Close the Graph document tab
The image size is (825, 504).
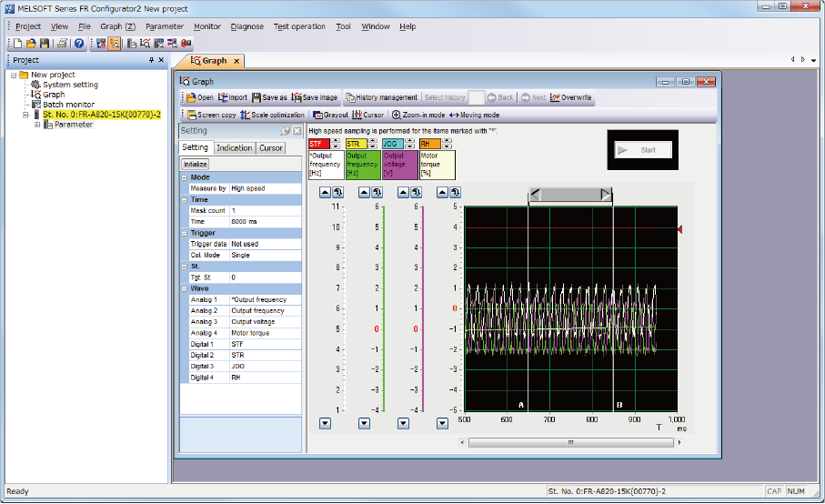(236, 61)
